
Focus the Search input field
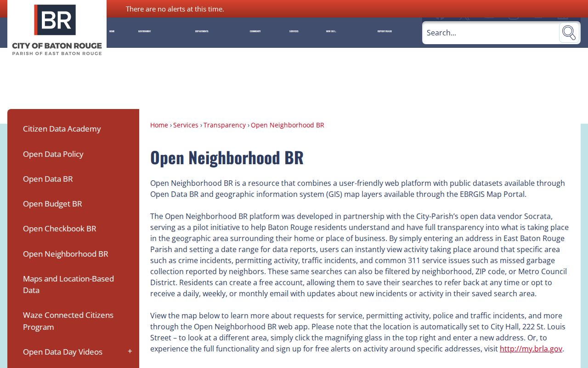(490, 33)
